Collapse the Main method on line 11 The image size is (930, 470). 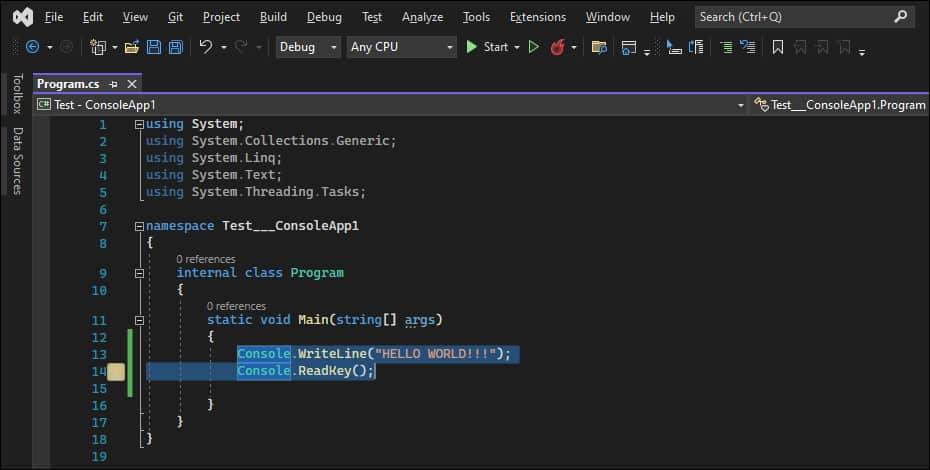coord(139,320)
